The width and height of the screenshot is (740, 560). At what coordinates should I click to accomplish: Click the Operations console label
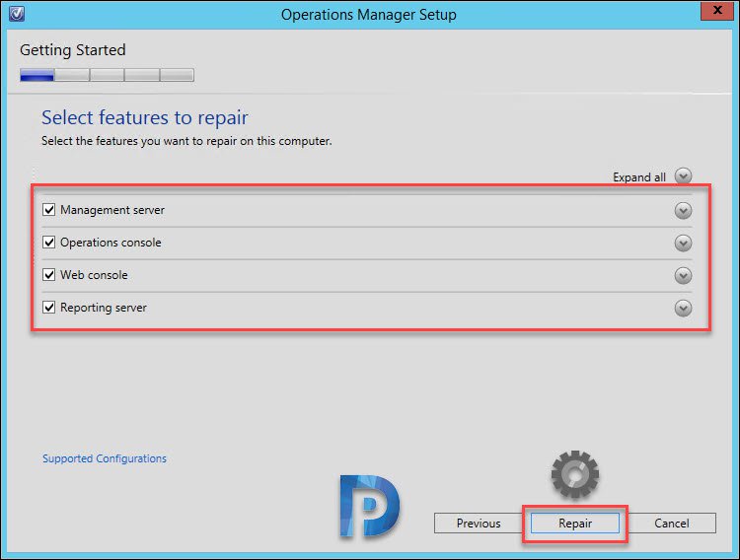pyautogui.click(x=111, y=243)
